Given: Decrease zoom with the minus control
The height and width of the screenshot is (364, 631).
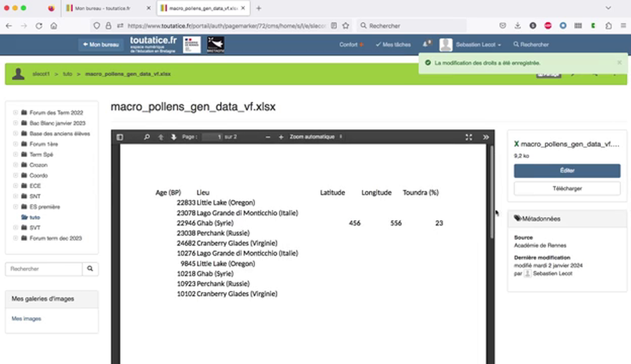Looking at the screenshot, I should (x=267, y=136).
